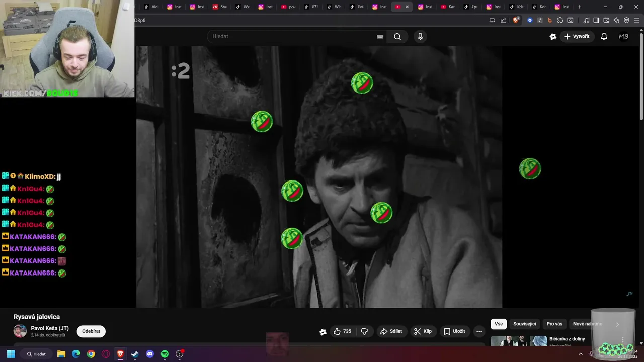Like the video with thumbs-up 735

(343, 331)
